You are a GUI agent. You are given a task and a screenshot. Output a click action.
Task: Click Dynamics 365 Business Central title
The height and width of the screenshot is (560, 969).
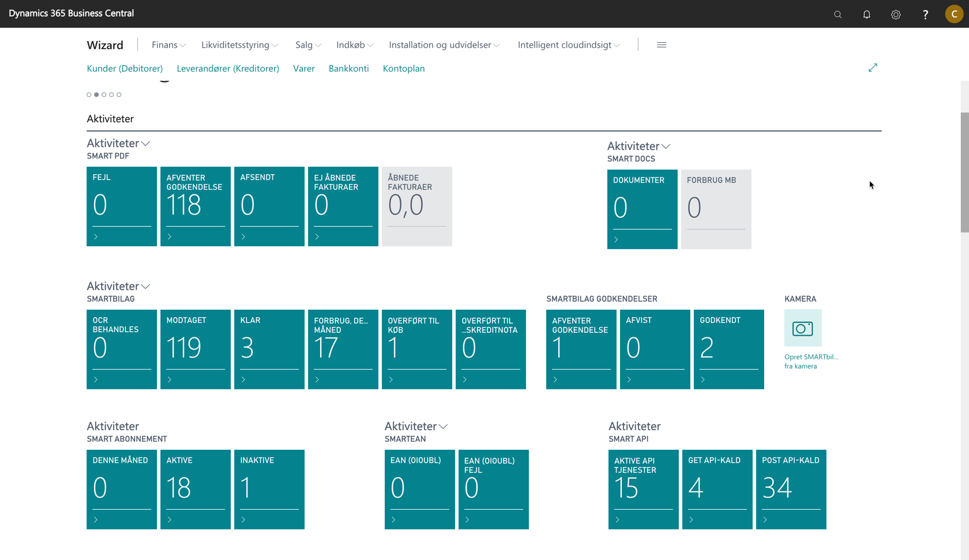pos(71,13)
